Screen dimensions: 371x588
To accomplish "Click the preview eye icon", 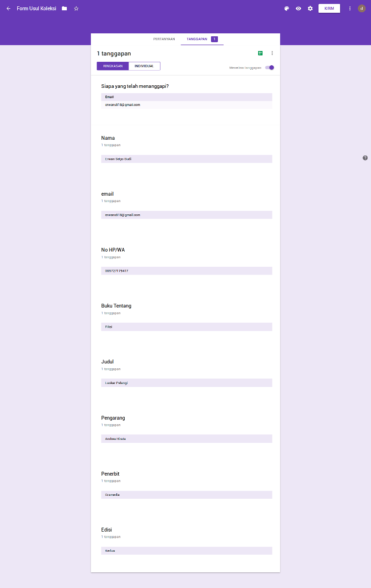I will [298, 8].
